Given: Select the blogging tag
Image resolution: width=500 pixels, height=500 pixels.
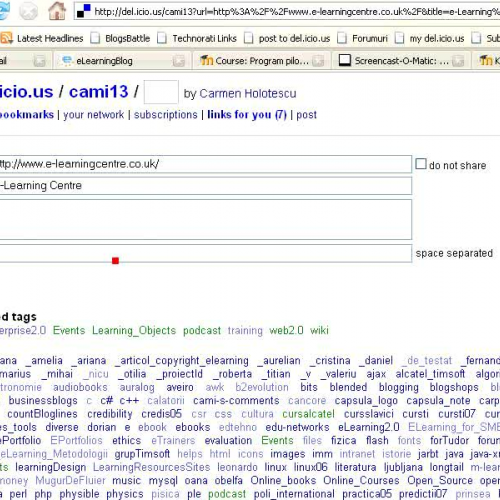Looking at the screenshot, I should (x=398, y=387).
